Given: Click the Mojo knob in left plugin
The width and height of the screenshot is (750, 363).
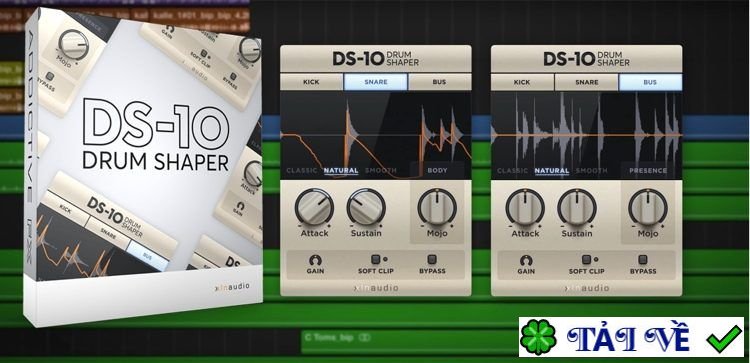Looking at the screenshot, I should pos(437,208).
